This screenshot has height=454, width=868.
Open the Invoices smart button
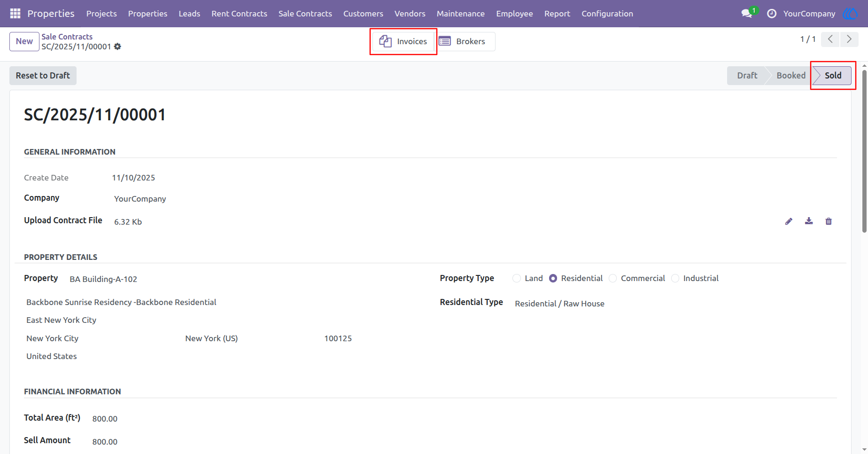403,41
